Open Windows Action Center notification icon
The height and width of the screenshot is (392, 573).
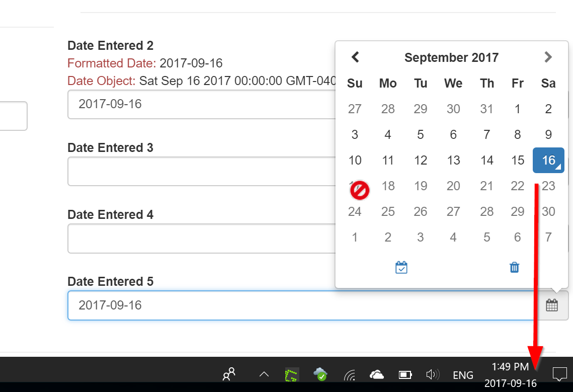(x=559, y=374)
